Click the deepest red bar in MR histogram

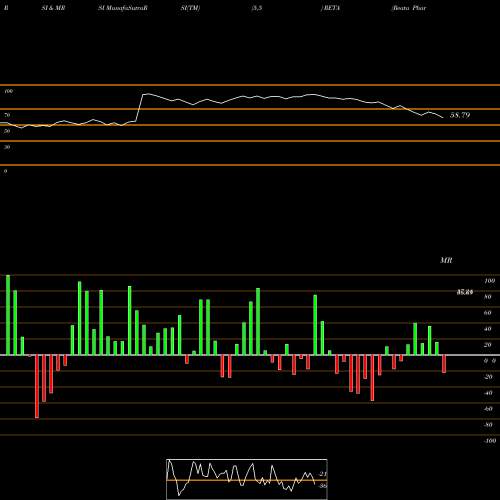coord(37,386)
